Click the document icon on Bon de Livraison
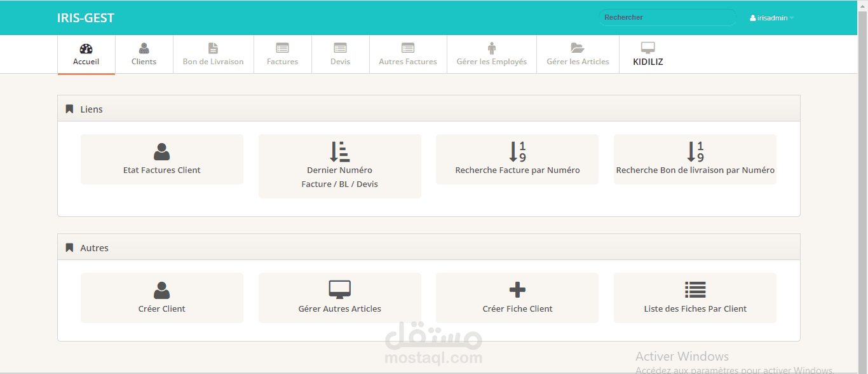The image size is (868, 374). [x=213, y=48]
